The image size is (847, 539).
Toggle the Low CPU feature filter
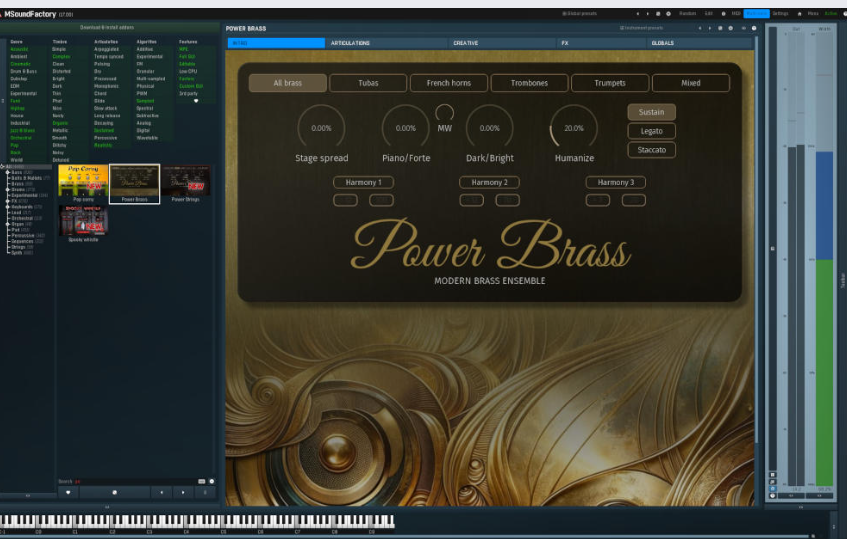pos(188,71)
